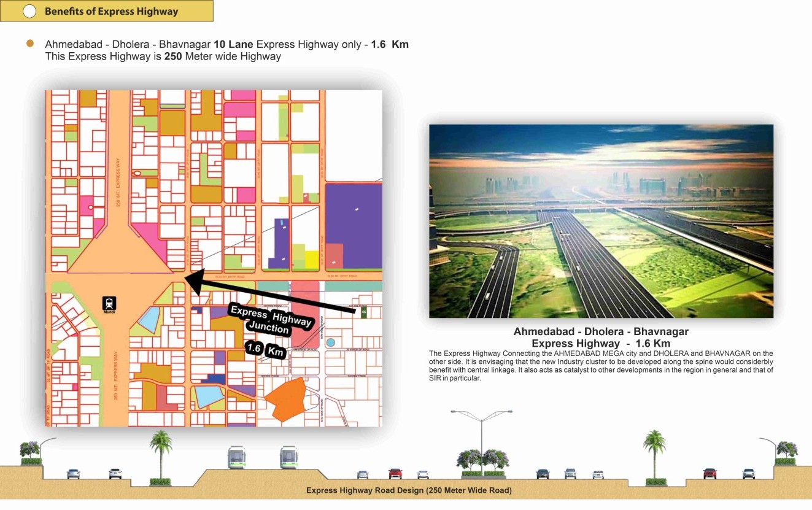Click the Express Highway Road Design caption

pyautogui.click(x=409, y=490)
